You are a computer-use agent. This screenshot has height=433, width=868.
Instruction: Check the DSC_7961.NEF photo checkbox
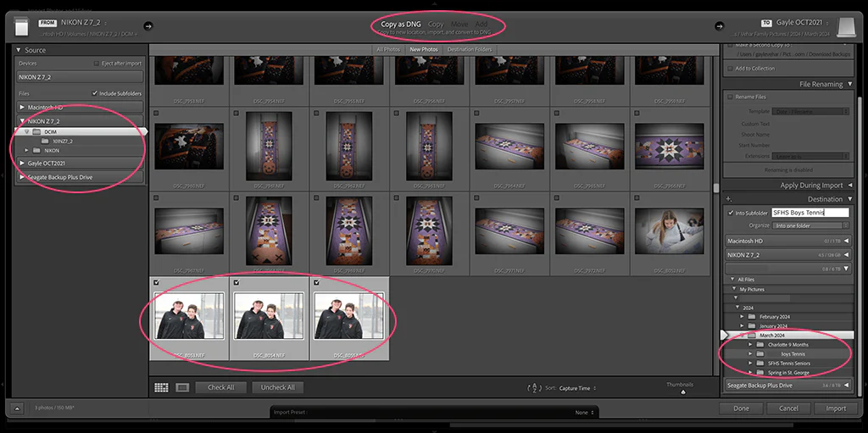pyautogui.click(x=236, y=113)
